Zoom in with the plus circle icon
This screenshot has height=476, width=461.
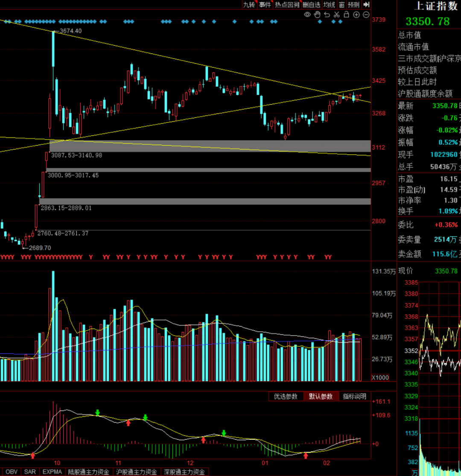(x=356, y=15)
